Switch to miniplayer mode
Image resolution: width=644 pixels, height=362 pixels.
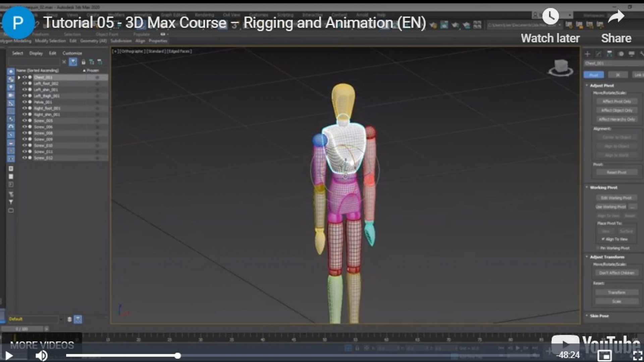605,355
